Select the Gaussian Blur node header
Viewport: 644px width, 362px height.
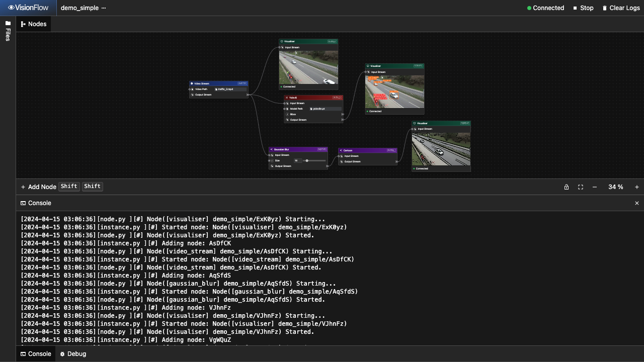coord(298,149)
